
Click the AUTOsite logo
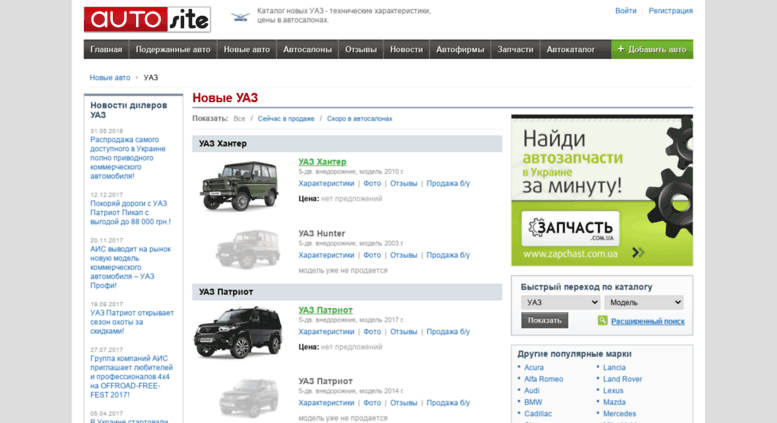(x=147, y=19)
